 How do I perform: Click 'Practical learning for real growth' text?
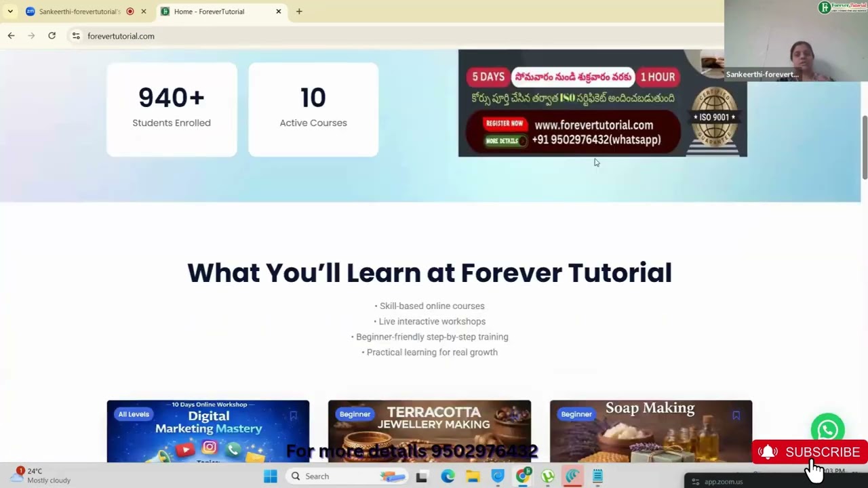point(432,352)
